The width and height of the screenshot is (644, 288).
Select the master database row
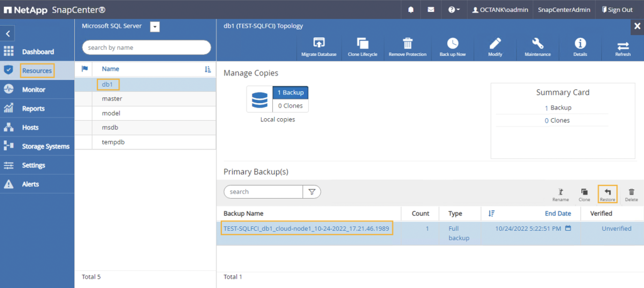[x=145, y=99]
